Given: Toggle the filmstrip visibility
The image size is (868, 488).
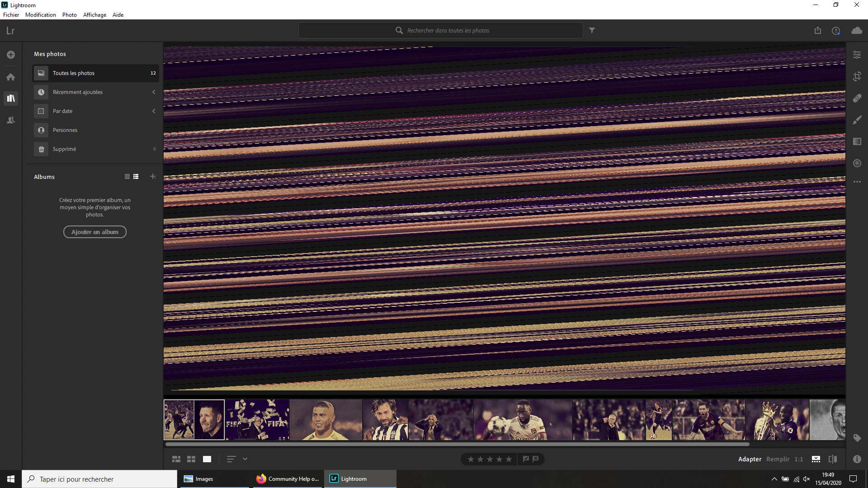Looking at the screenshot, I should pyautogui.click(x=816, y=459).
